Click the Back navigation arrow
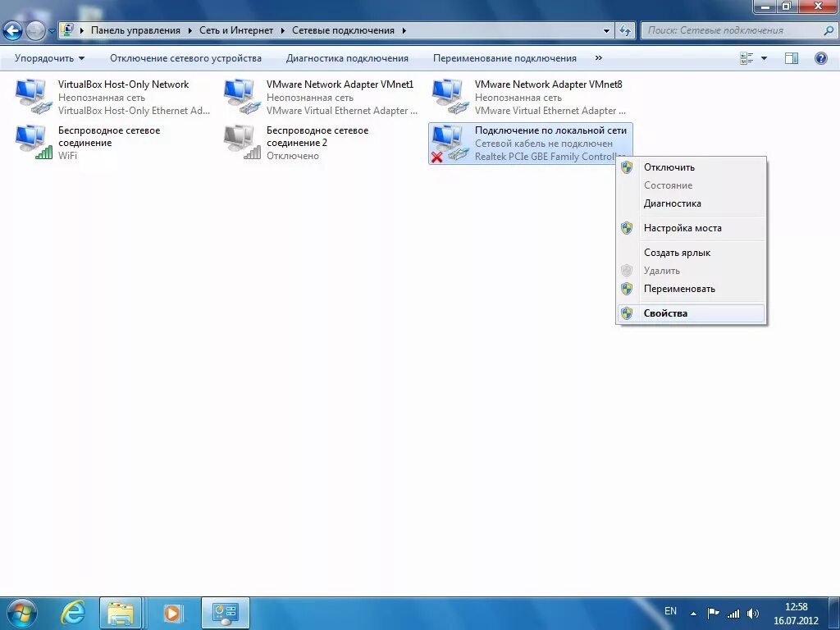840x630 pixels. pos(12,31)
